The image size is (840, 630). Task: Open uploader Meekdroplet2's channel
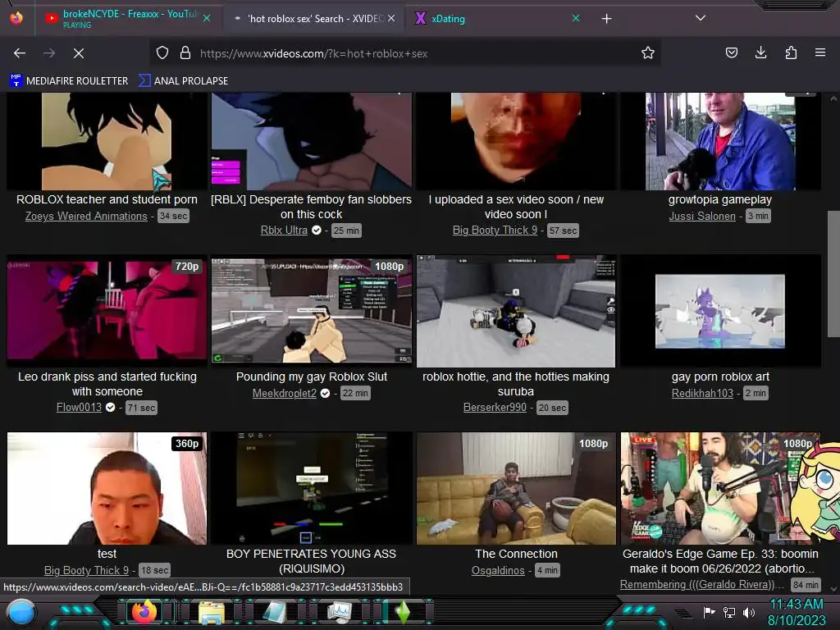point(285,393)
